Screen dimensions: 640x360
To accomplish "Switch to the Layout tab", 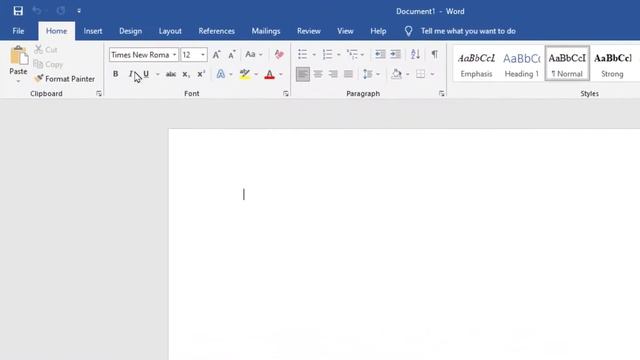I will click(x=170, y=31).
